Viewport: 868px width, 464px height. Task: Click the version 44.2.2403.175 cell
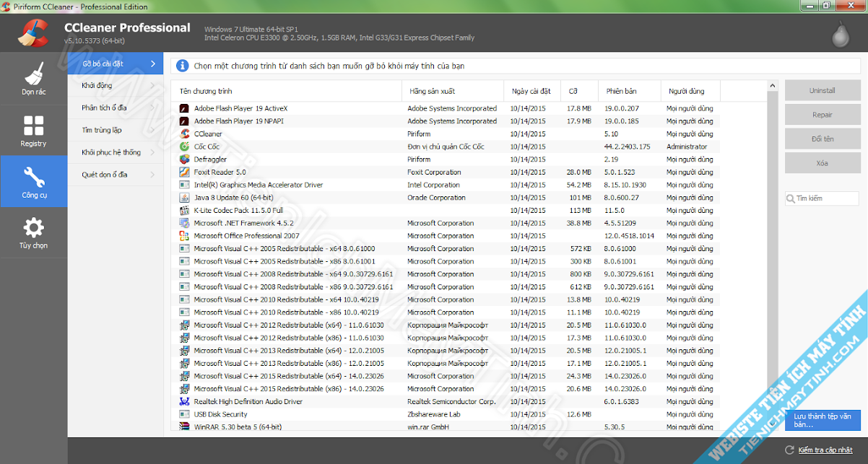click(x=628, y=146)
